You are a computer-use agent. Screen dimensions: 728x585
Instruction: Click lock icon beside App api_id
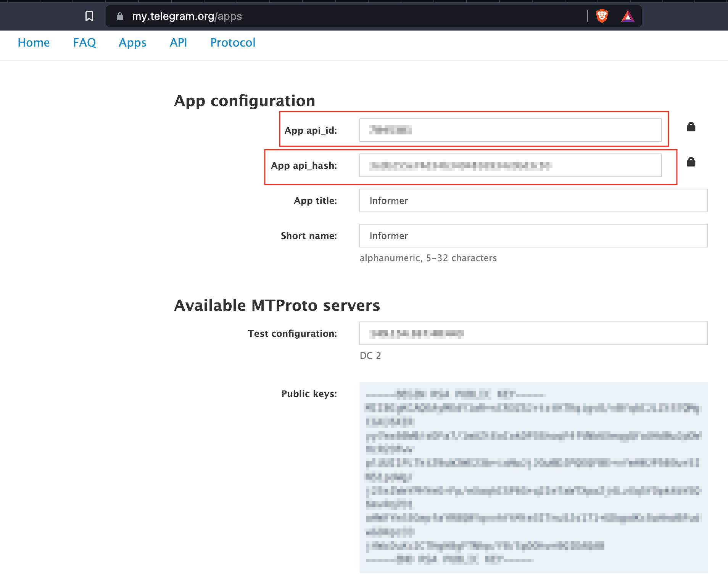(691, 127)
